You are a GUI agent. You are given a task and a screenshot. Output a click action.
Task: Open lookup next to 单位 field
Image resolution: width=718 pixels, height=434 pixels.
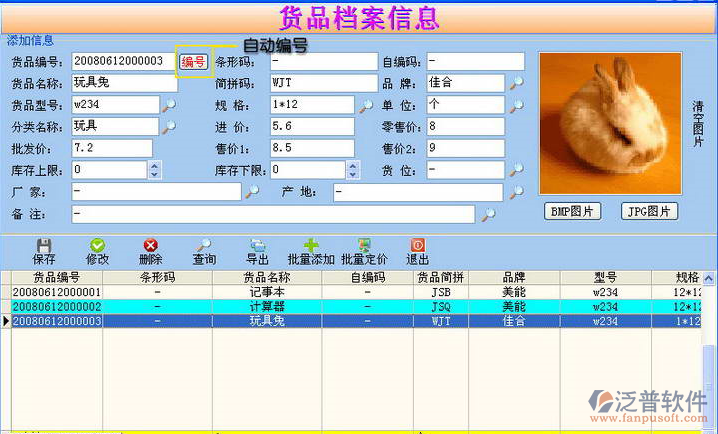pos(516,105)
